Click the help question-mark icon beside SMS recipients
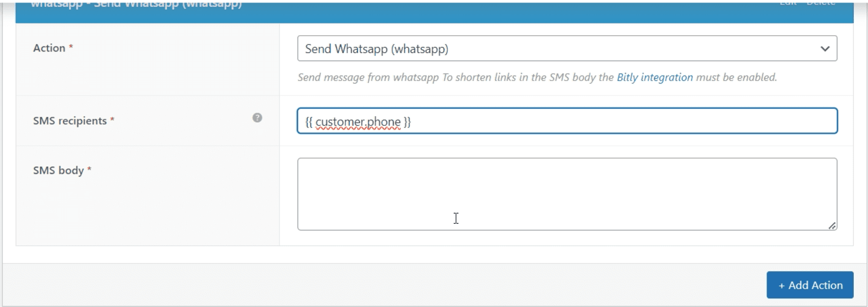Screen dimensions: 868x307 pyautogui.click(x=257, y=118)
